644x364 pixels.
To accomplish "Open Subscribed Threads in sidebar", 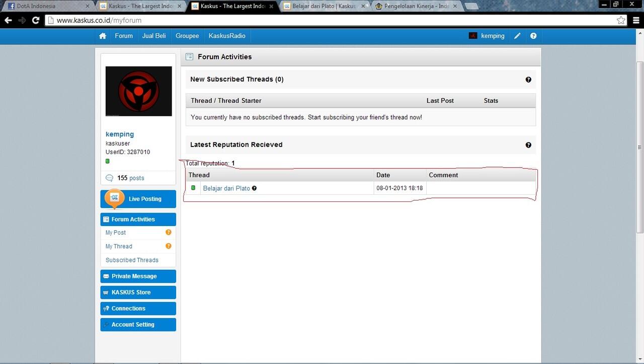I will tap(132, 260).
